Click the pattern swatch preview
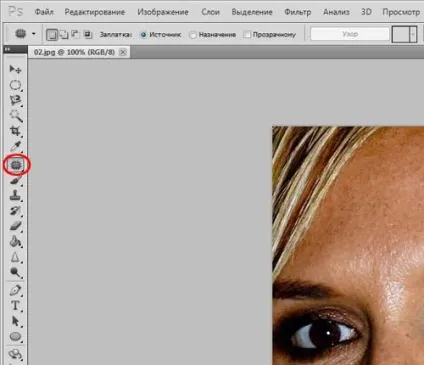 [x=400, y=34]
